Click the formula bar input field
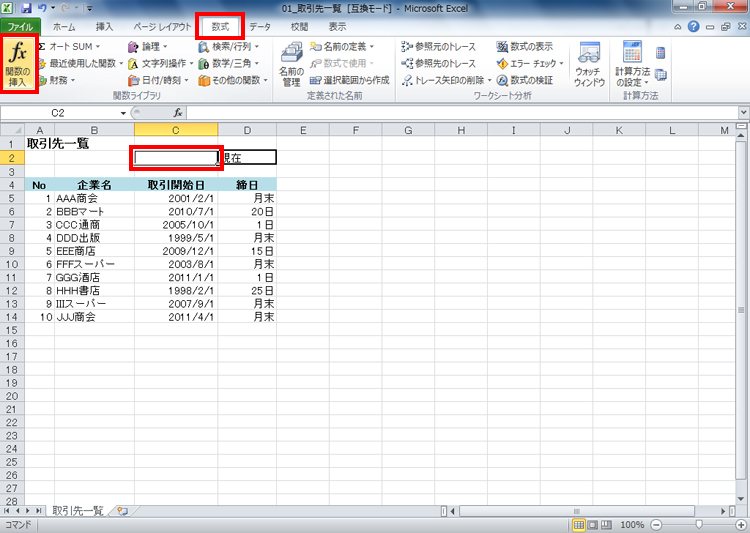The width and height of the screenshot is (750, 533). coord(462,113)
